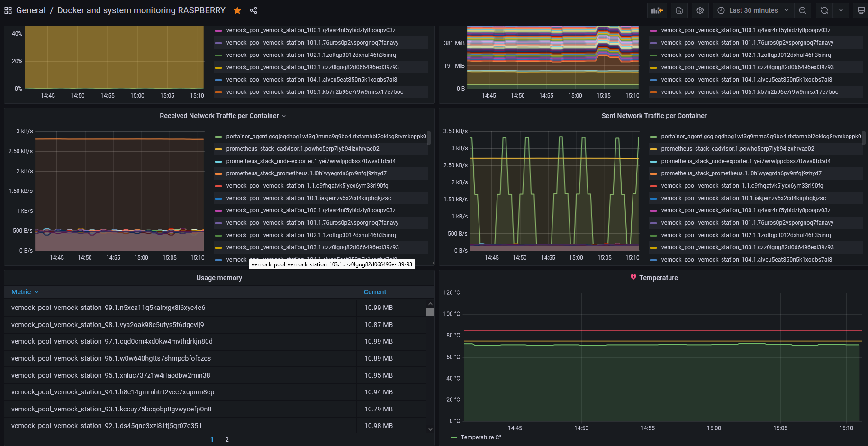Click vemock_station_101.1 in Received legend
This screenshot has width=868, height=446.
click(312, 223)
